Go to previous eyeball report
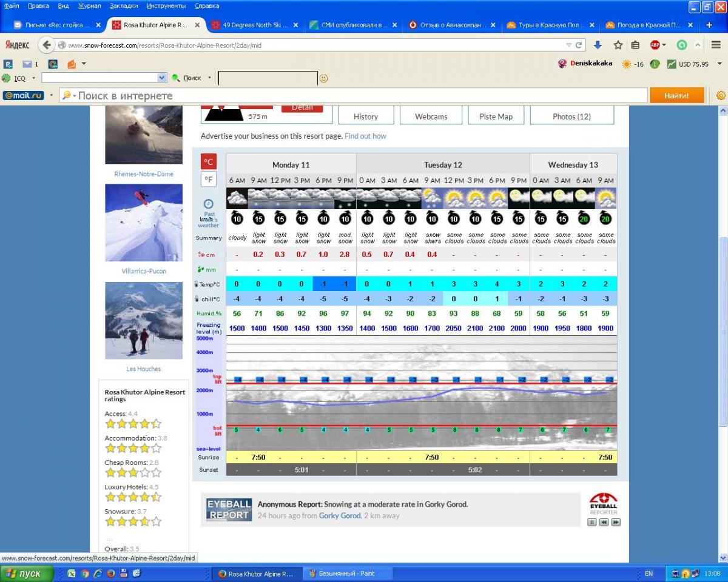The image size is (728, 582). pos(604,522)
